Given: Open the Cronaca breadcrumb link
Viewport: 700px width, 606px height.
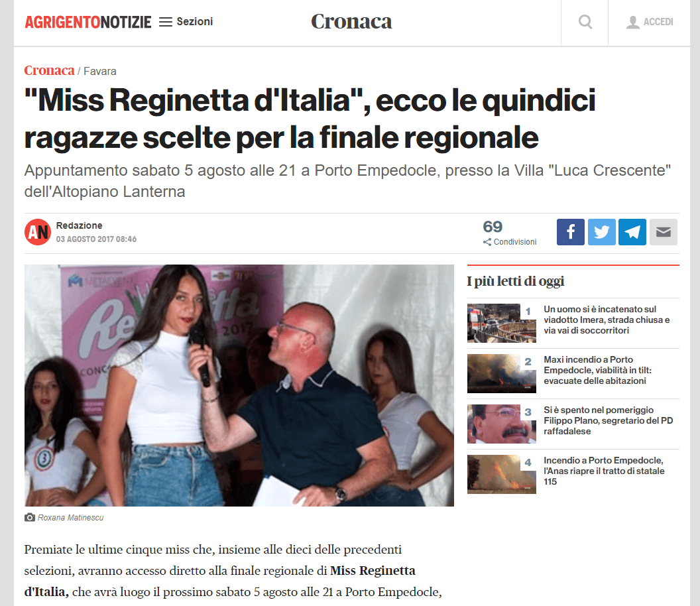Looking at the screenshot, I should click(49, 70).
